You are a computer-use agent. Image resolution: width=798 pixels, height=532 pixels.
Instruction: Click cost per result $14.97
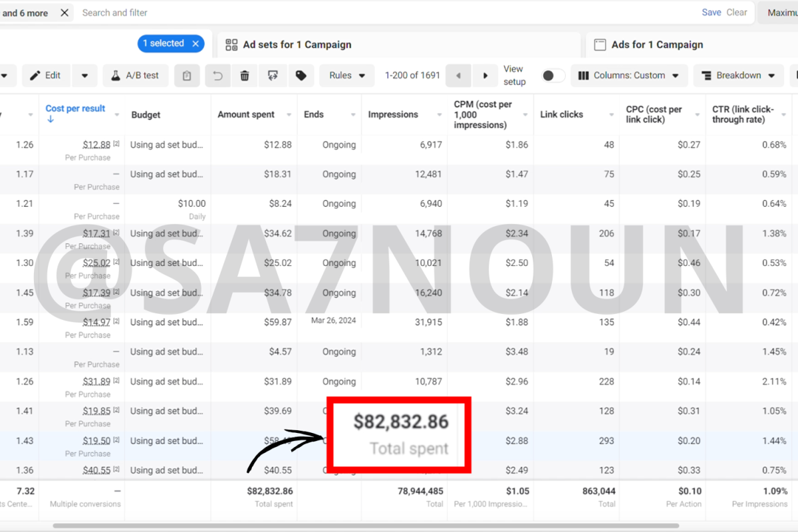[x=96, y=323]
